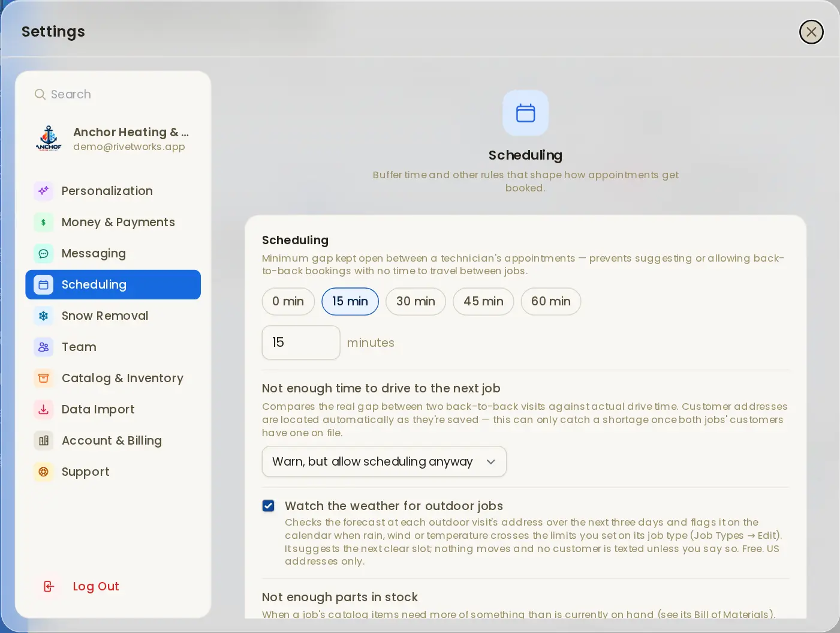Click the Log Out door icon
The width and height of the screenshot is (840, 633).
(49, 586)
